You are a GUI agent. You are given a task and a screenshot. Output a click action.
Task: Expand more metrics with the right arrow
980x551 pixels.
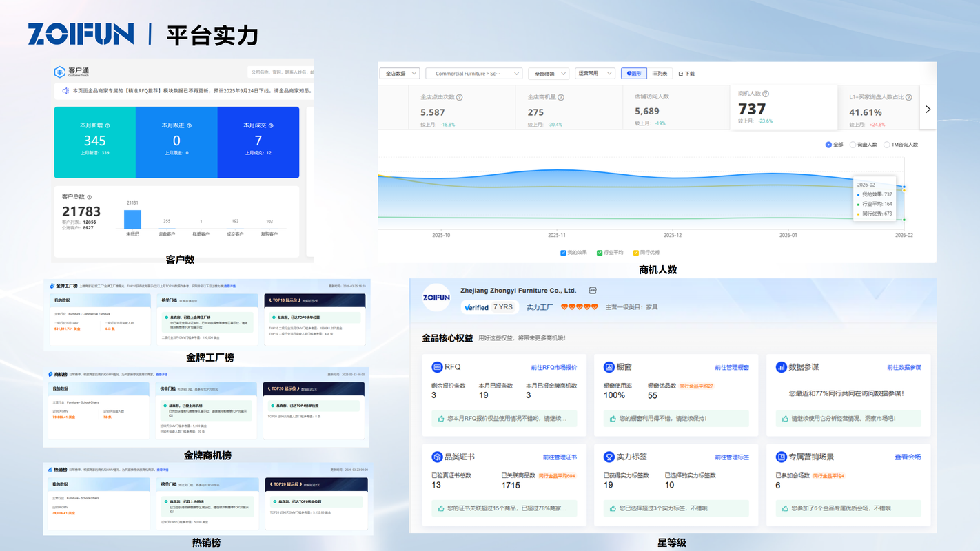[x=928, y=109]
